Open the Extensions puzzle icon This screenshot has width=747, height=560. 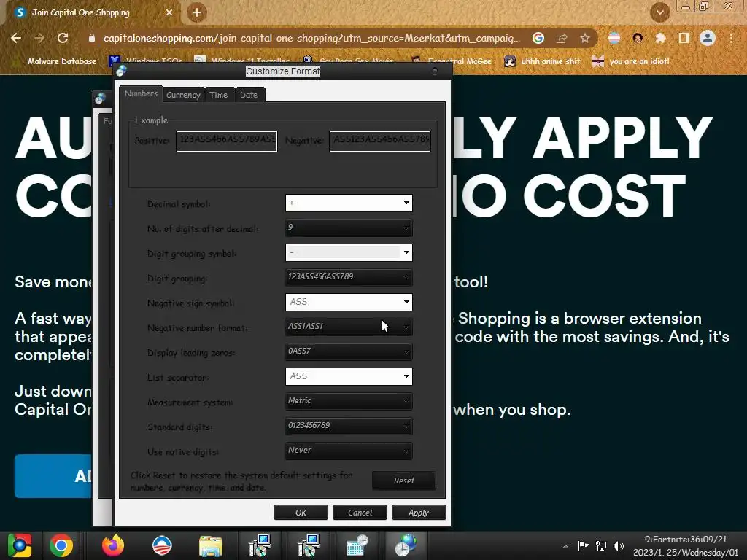(660, 38)
